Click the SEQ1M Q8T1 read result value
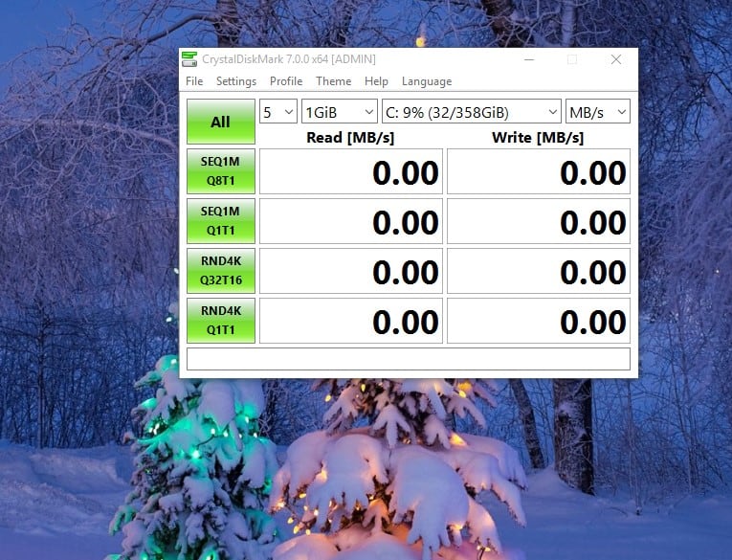732x560 pixels. tap(351, 172)
